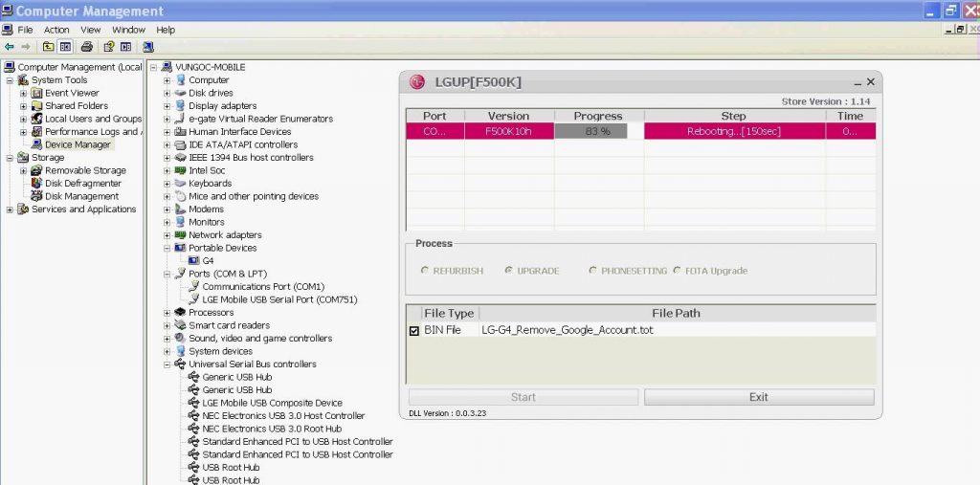
Task: Expand the Human Interface Devices node
Action: (167, 132)
